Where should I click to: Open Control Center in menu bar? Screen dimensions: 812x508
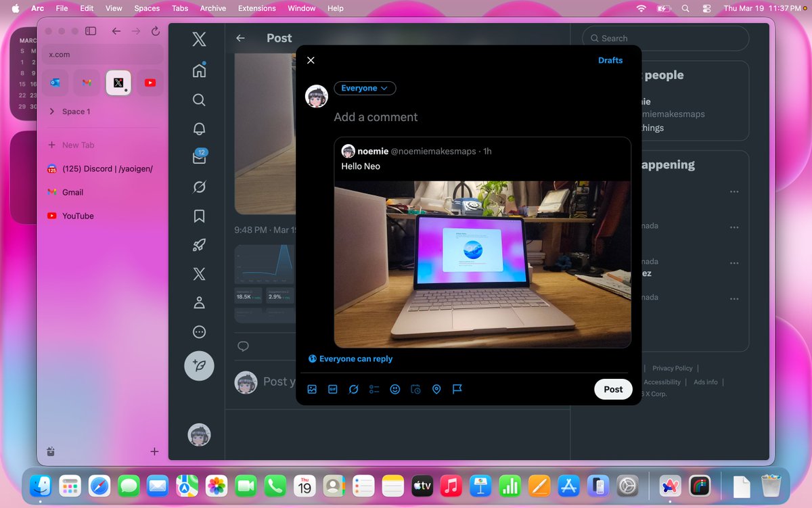click(x=706, y=8)
